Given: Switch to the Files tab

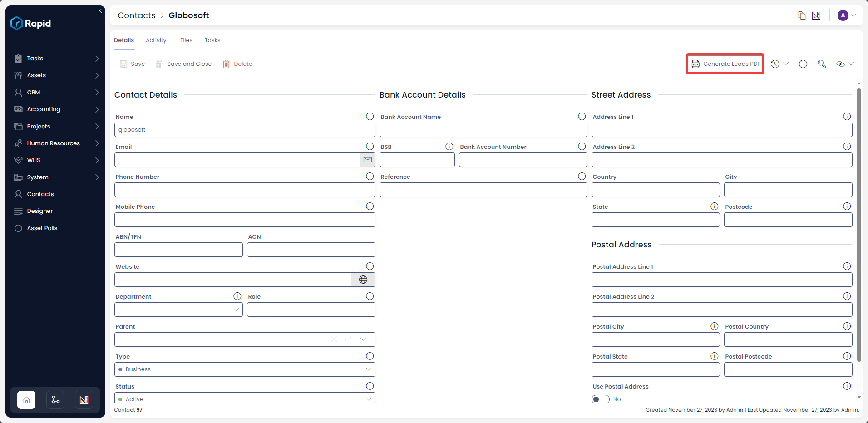Looking at the screenshot, I should pyautogui.click(x=186, y=40).
